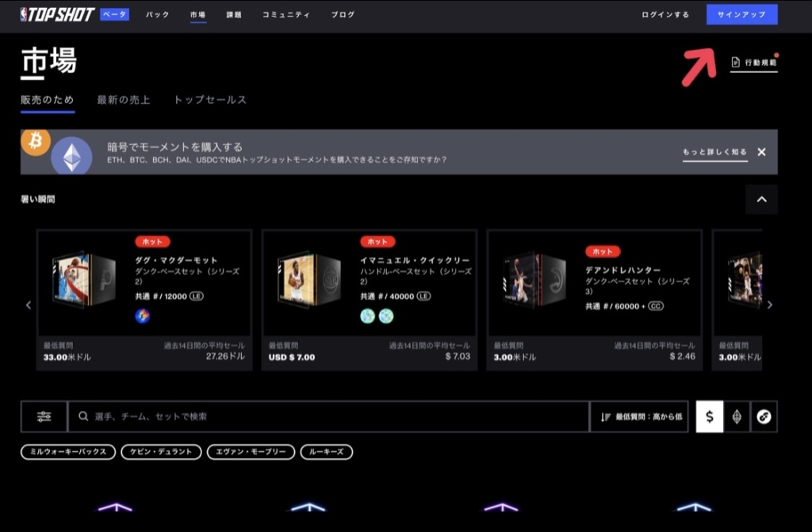Click the Bitcoin icon in banner
The image size is (812, 532).
click(35, 141)
